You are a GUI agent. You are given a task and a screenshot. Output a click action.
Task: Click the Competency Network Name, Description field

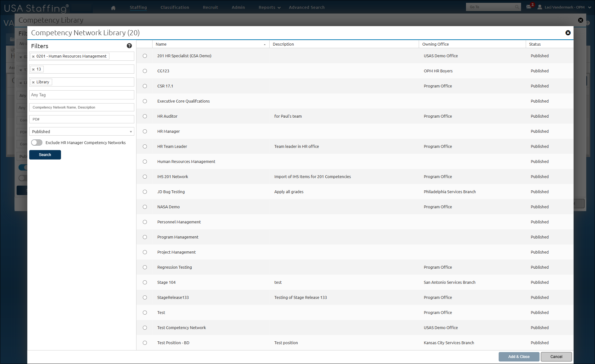point(82,107)
